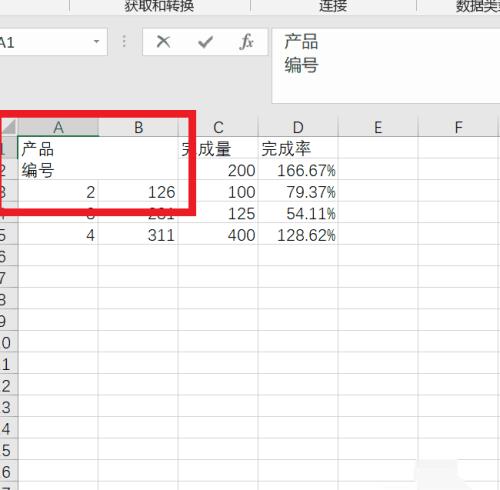The height and width of the screenshot is (490, 500).
Task: Select the cell with value 200
Action: tap(218, 170)
